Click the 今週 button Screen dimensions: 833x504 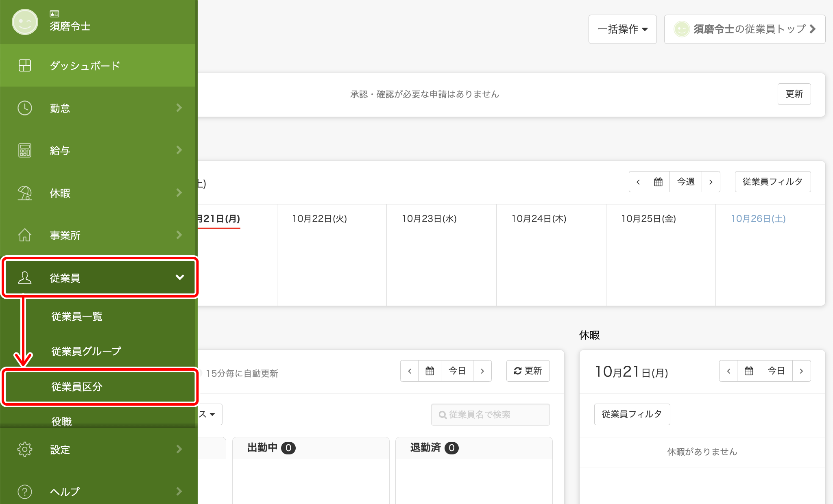pyautogui.click(x=686, y=182)
